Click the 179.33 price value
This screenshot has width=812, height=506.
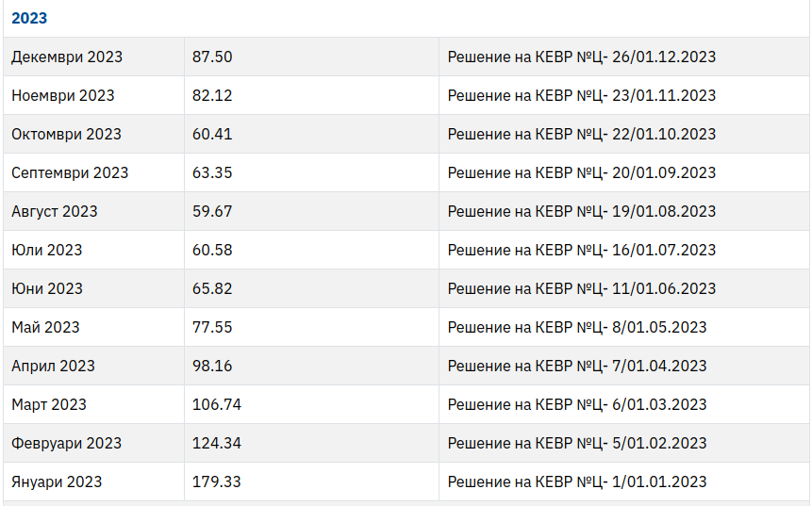[x=217, y=482]
